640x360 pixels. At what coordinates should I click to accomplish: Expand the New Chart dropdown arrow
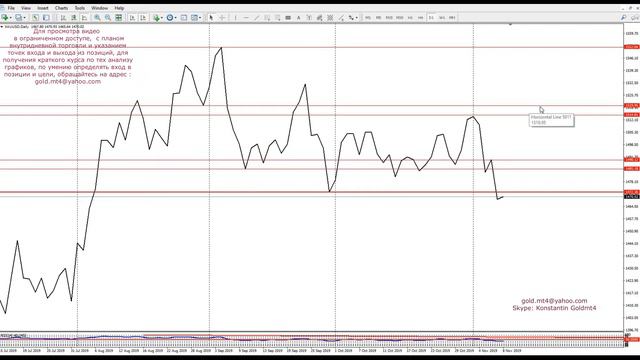coord(10,18)
